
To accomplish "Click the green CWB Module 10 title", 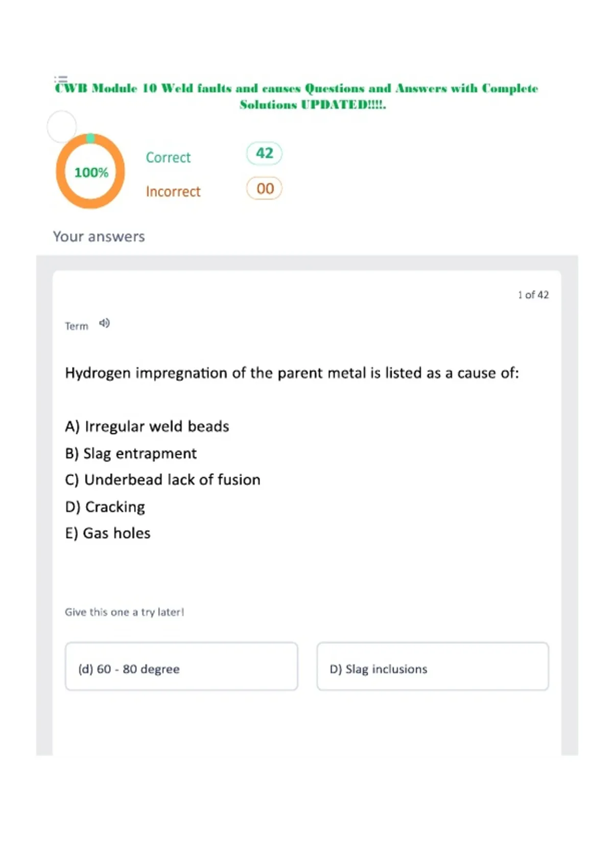I will coord(297,96).
